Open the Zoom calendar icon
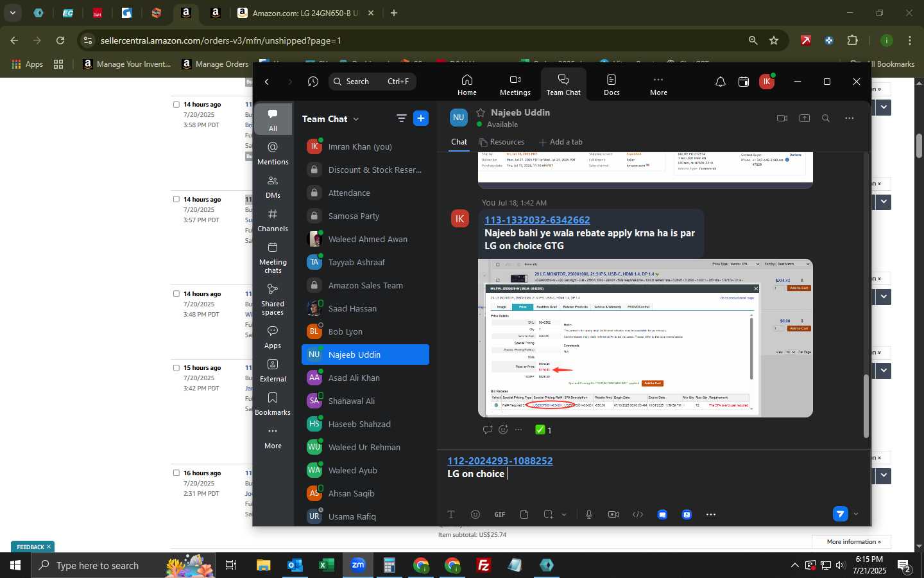The image size is (924, 578). coord(743,82)
